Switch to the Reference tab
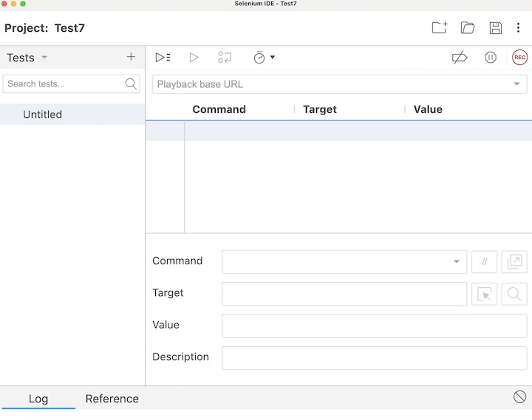 [x=112, y=399]
